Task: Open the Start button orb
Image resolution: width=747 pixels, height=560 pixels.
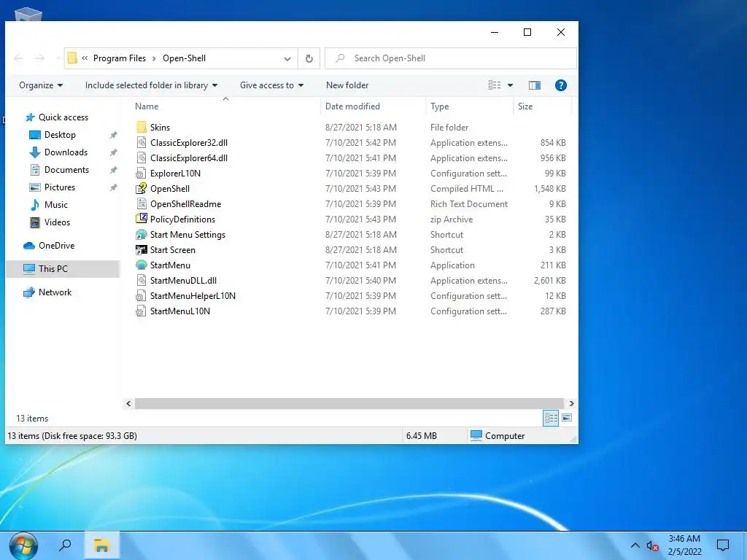Action: (23, 545)
